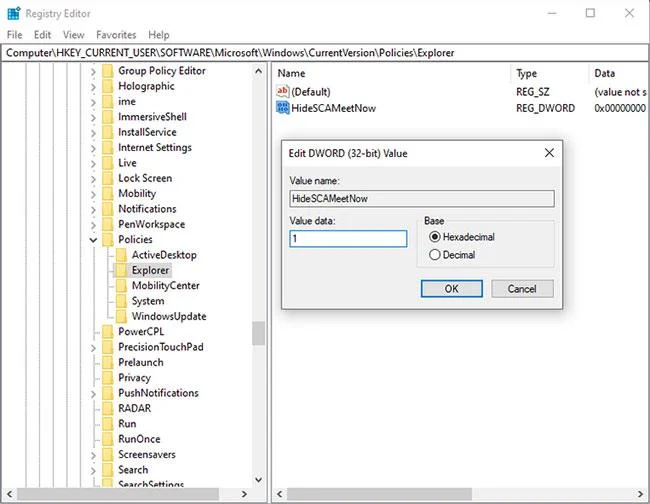Image resolution: width=650 pixels, height=504 pixels.
Task: Click the HideSCAMeetNow DWORD value icon
Action: 283,108
